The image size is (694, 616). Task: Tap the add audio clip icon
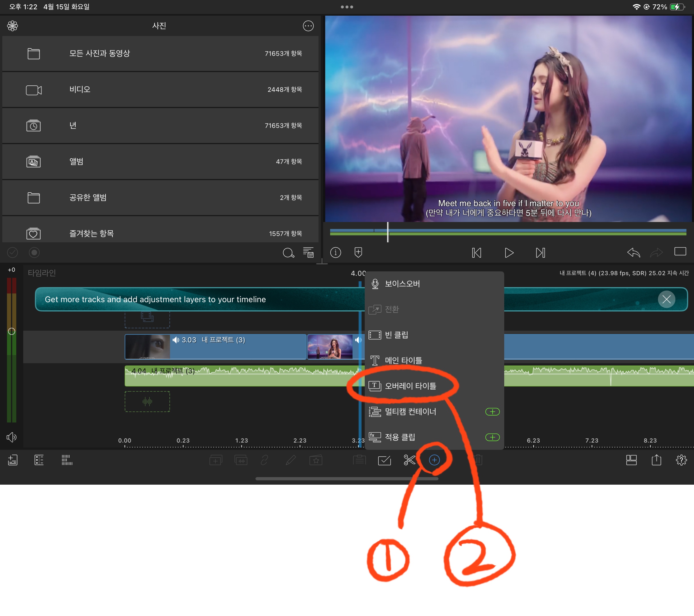coord(241,460)
